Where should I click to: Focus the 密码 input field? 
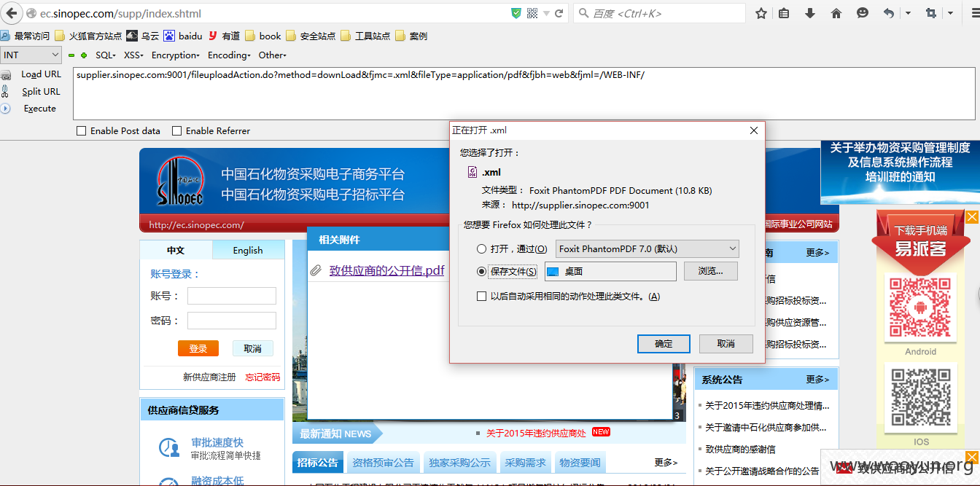click(232, 321)
